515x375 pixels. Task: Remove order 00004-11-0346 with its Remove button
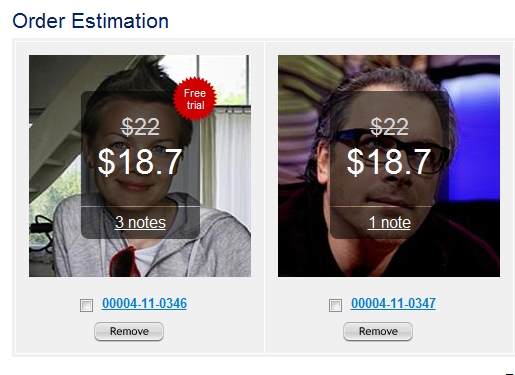coord(129,331)
